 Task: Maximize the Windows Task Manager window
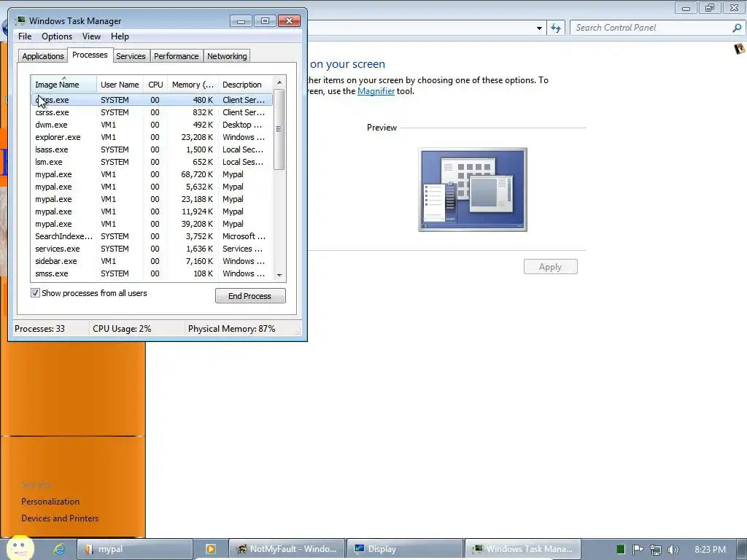(x=265, y=21)
